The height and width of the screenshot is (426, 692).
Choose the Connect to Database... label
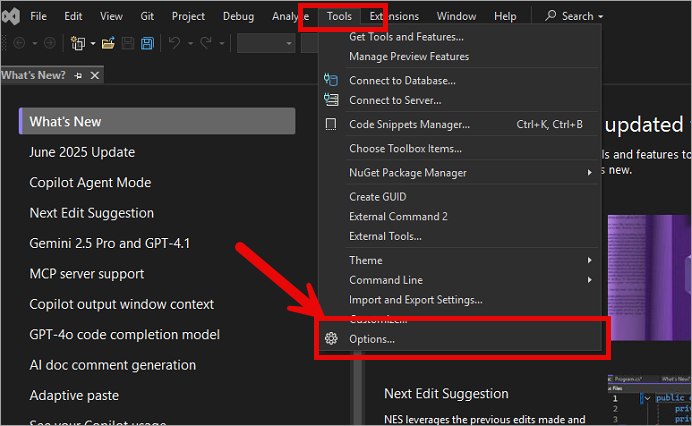[402, 80]
